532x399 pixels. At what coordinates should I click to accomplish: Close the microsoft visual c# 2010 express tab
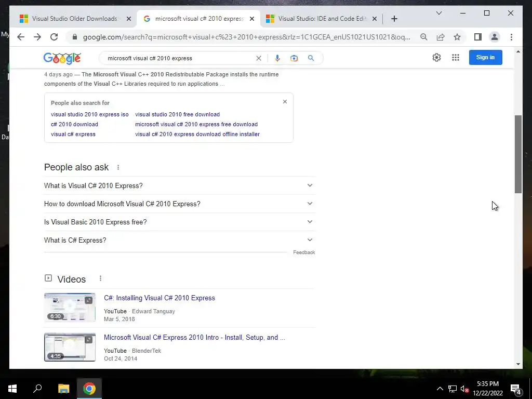tap(252, 19)
